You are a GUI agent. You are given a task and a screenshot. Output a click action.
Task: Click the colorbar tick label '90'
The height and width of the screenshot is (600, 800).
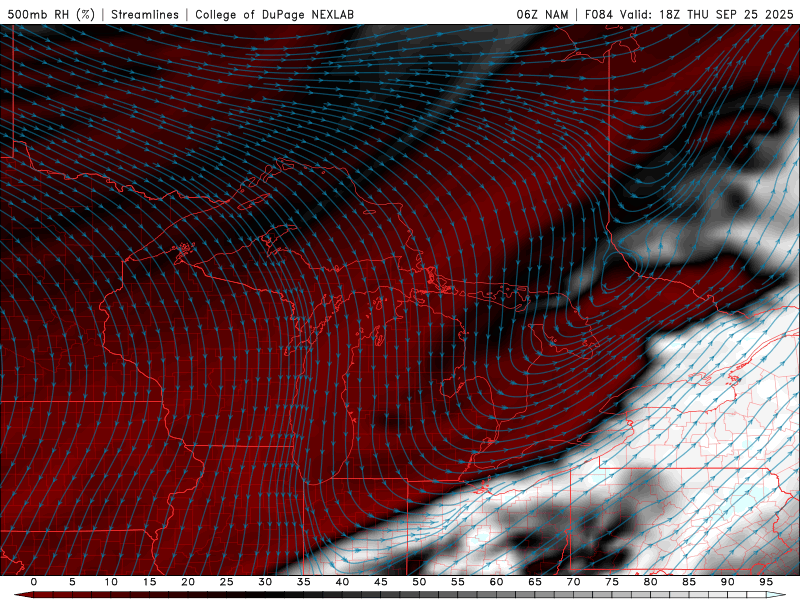pyautogui.click(x=727, y=582)
